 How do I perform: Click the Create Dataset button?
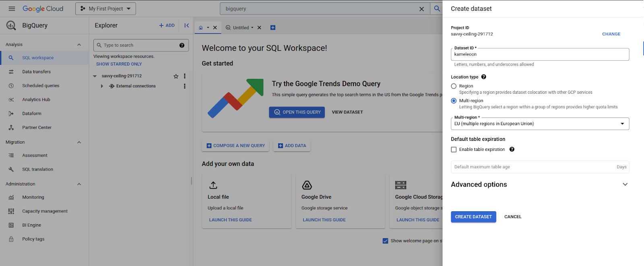click(473, 217)
